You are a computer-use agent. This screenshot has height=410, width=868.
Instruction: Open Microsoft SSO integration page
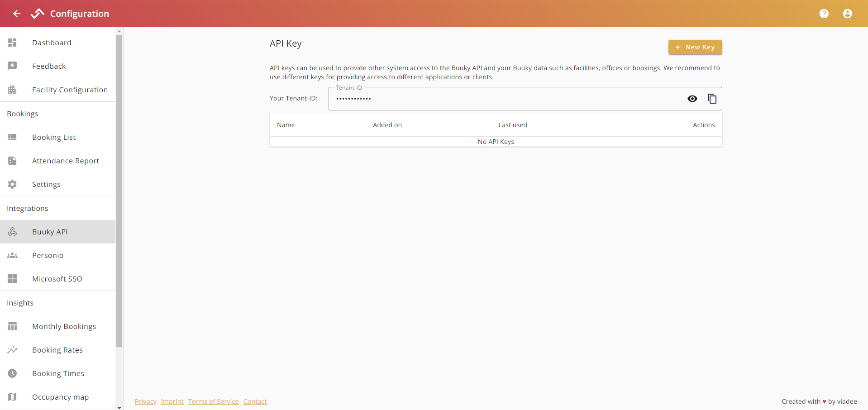(x=58, y=279)
